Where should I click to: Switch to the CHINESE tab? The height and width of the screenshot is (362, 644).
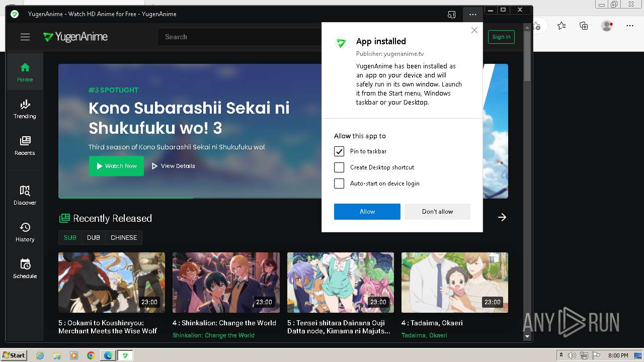[x=124, y=237]
